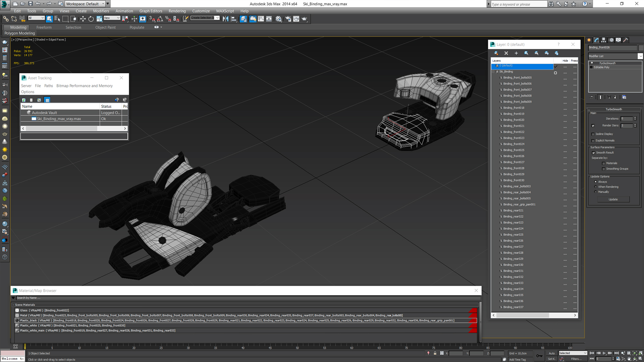Screen dimensions: 644x362
Task: Check Separate by Materials
Action: (604, 164)
